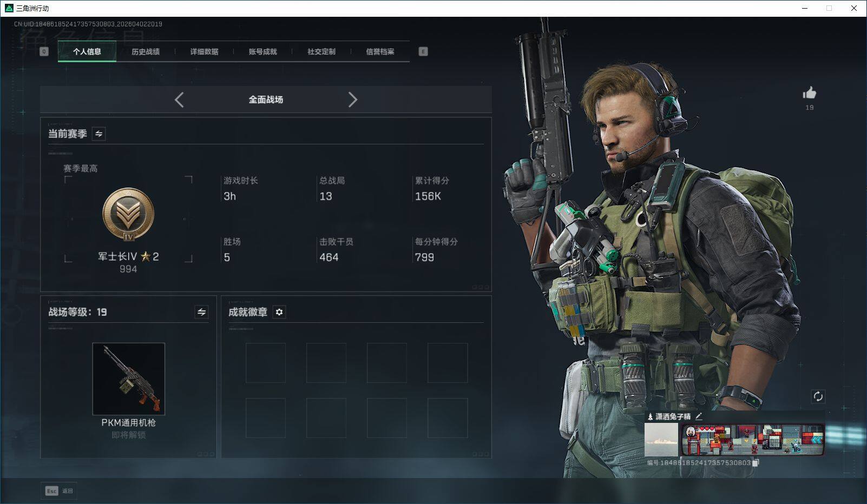Toggle the 当前赛季 season swap icon

pyautogui.click(x=98, y=134)
